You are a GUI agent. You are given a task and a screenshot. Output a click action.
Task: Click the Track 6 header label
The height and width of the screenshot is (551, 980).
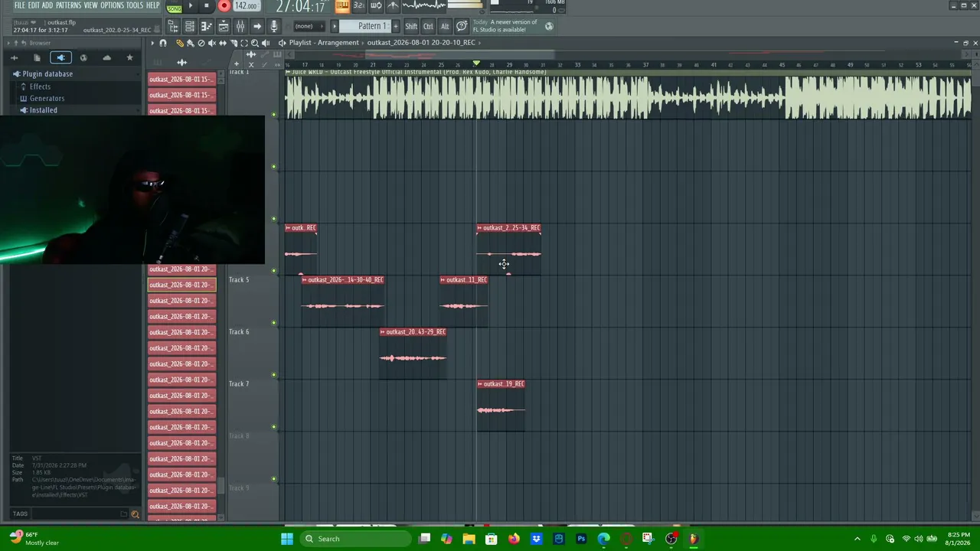239,332
